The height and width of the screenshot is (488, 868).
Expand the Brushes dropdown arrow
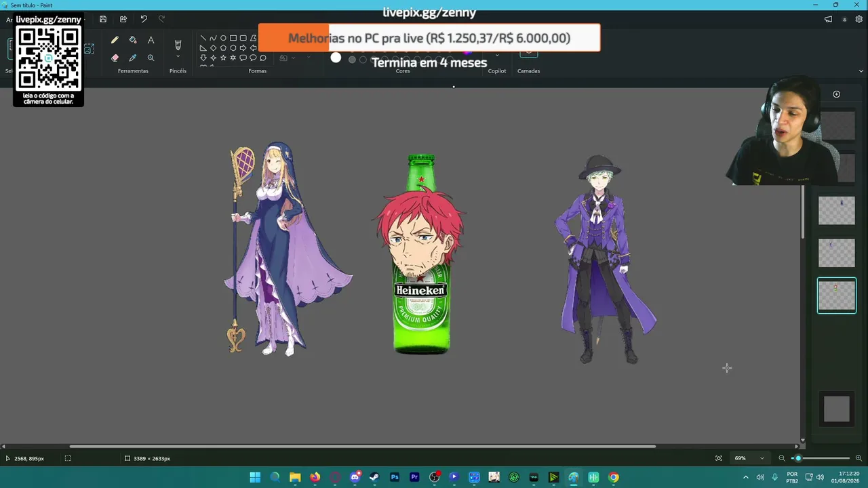coord(178,57)
